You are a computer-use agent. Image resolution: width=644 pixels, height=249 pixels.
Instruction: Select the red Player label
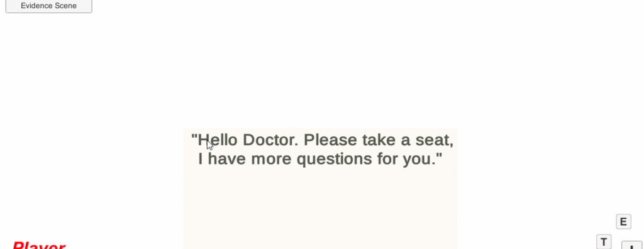pyautogui.click(x=38, y=245)
